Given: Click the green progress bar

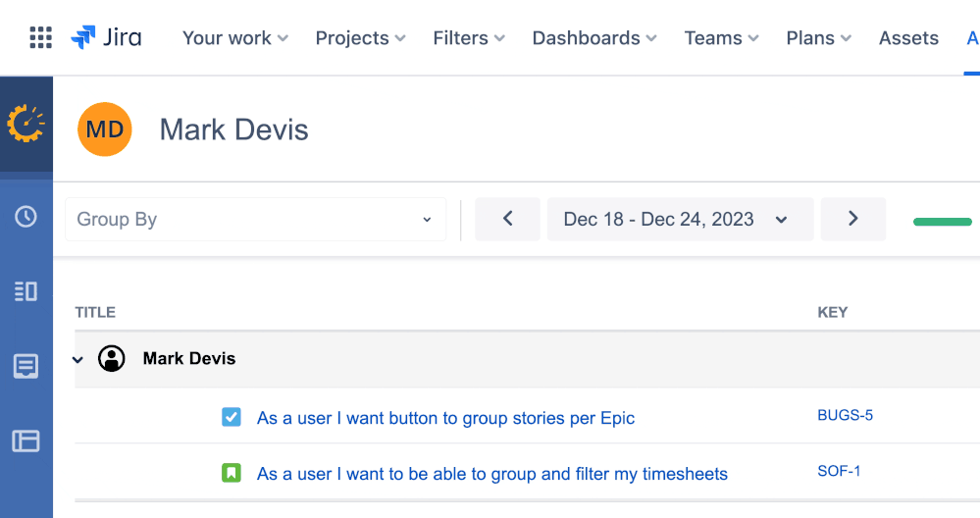Looking at the screenshot, I should click(x=942, y=222).
